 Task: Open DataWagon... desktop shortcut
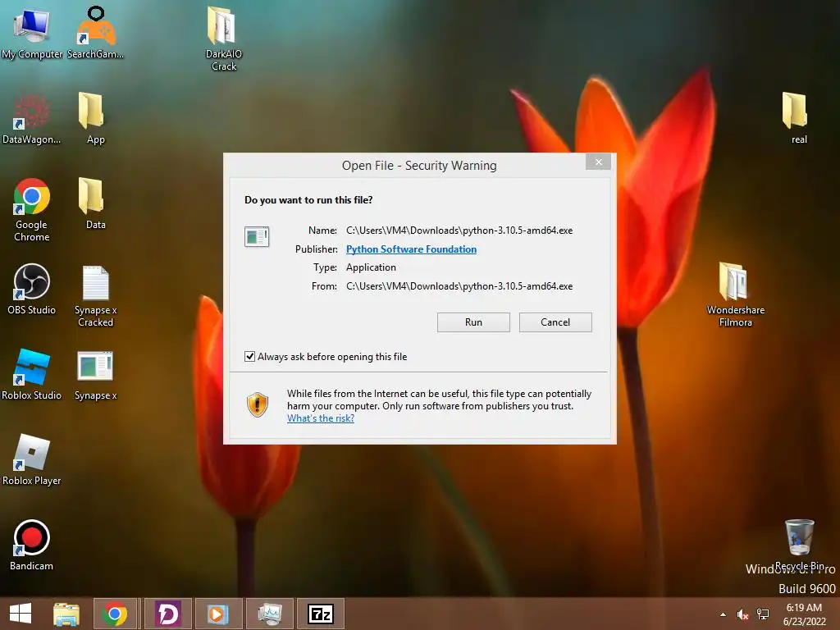click(32, 118)
